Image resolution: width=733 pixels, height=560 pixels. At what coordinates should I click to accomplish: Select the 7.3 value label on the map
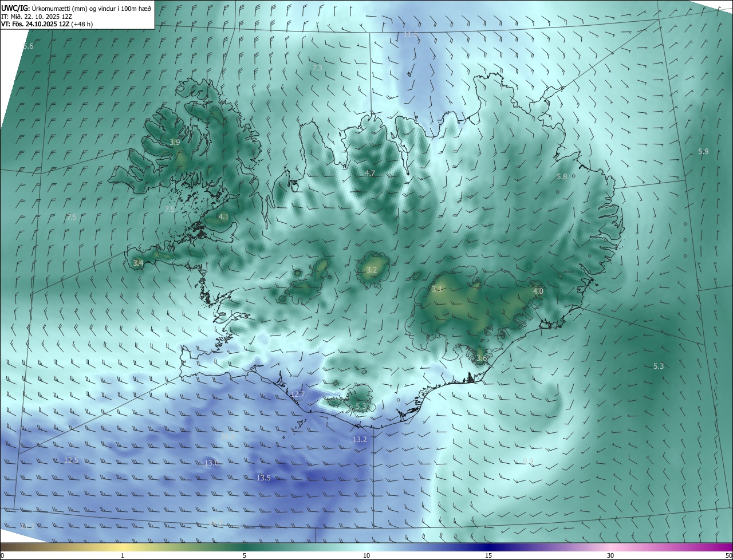317,68
